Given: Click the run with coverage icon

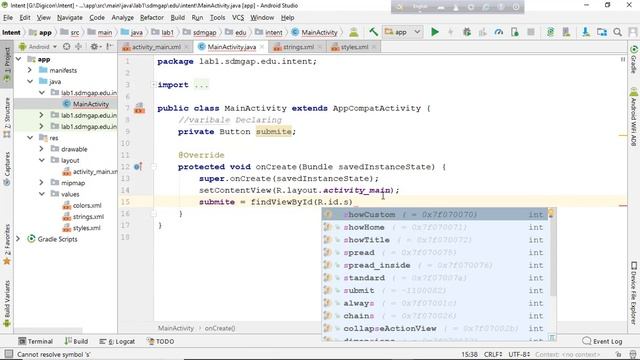Looking at the screenshot, I should [x=482, y=32].
